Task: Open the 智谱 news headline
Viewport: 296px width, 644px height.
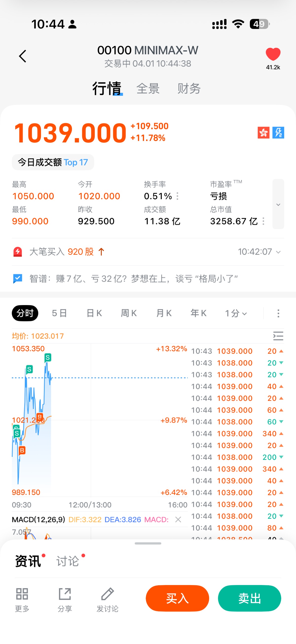Action: pyautogui.click(x=133, y=278)
